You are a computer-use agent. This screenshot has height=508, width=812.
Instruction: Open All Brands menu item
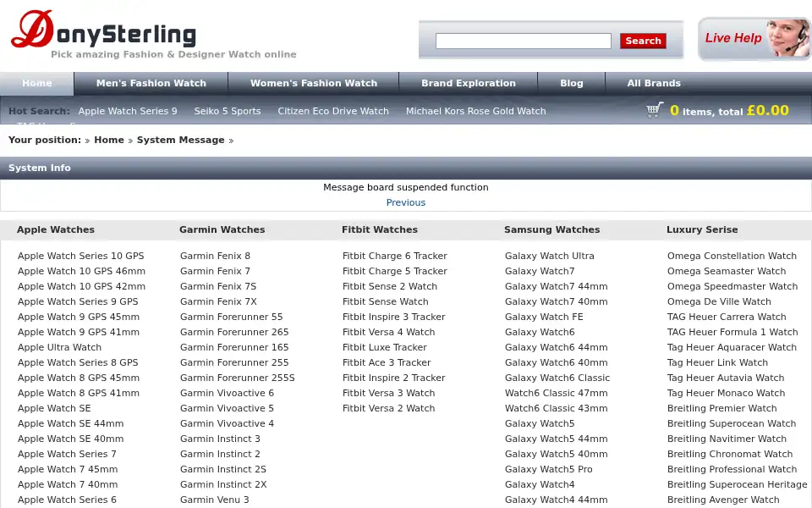tap(654, 83)
